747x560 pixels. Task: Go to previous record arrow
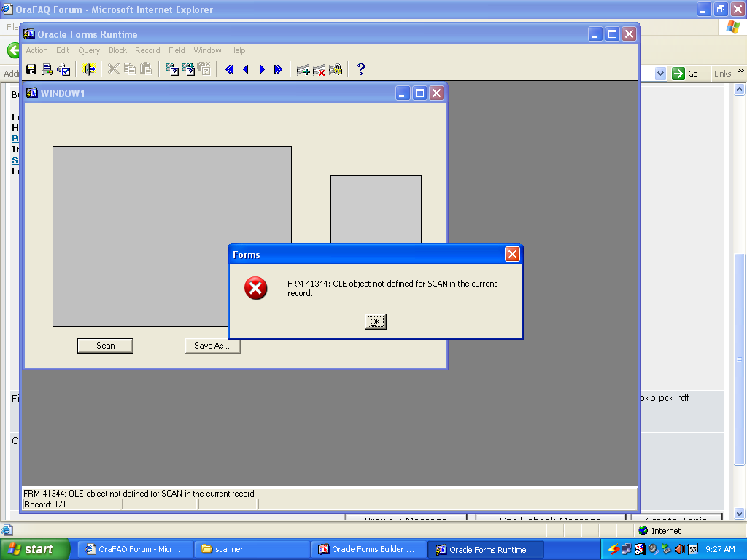coord(246,69)
